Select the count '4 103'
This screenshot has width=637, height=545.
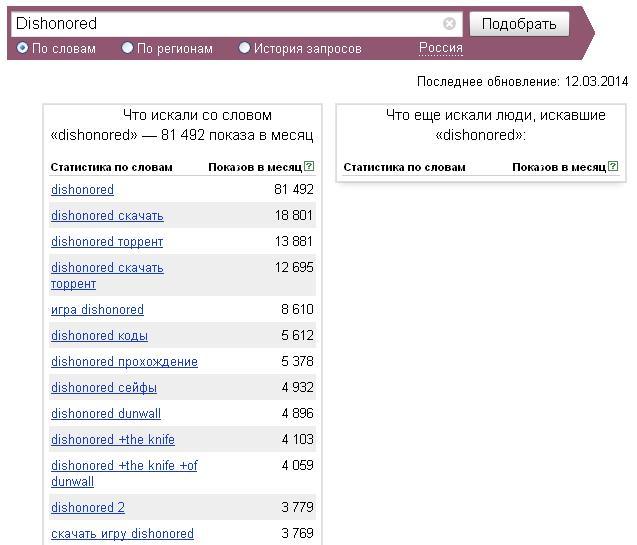[297, 439]
